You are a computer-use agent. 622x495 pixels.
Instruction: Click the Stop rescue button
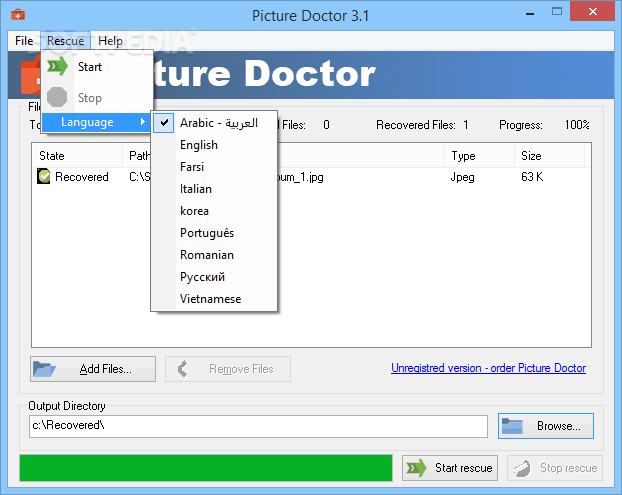[x=555, y=468]
